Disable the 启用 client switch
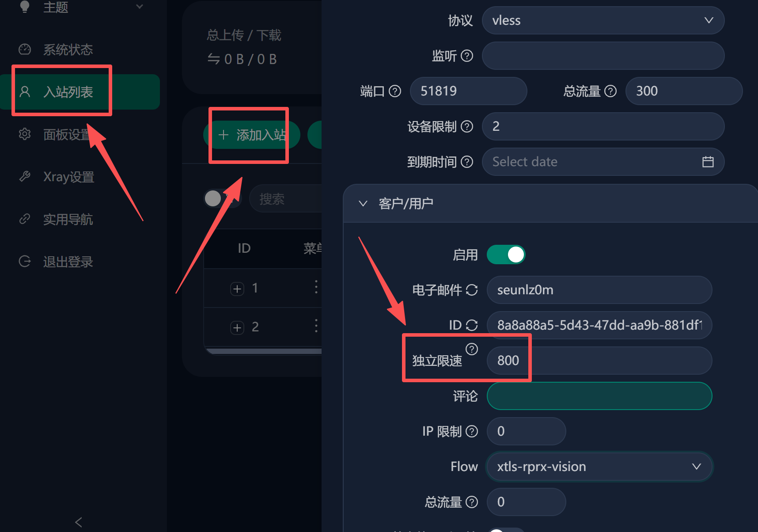Screen dimensions: 758x532 click(x=506, y=255)
